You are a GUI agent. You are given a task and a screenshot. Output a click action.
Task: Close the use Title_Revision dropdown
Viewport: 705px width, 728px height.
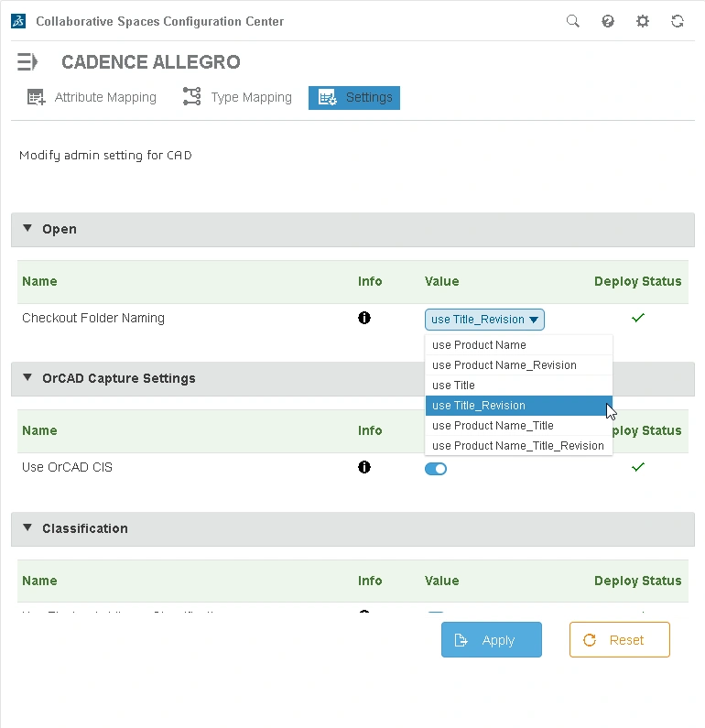[x=484, y=320]
